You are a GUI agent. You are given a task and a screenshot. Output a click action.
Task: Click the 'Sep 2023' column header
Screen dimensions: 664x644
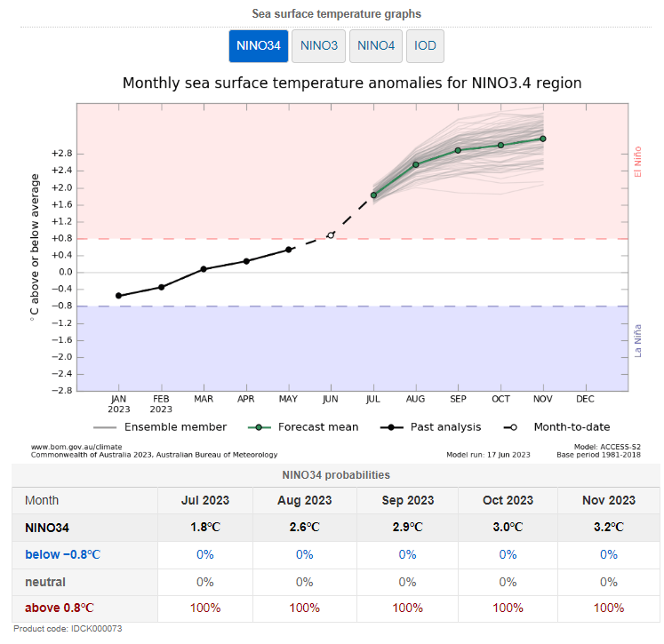click(408, 500)
